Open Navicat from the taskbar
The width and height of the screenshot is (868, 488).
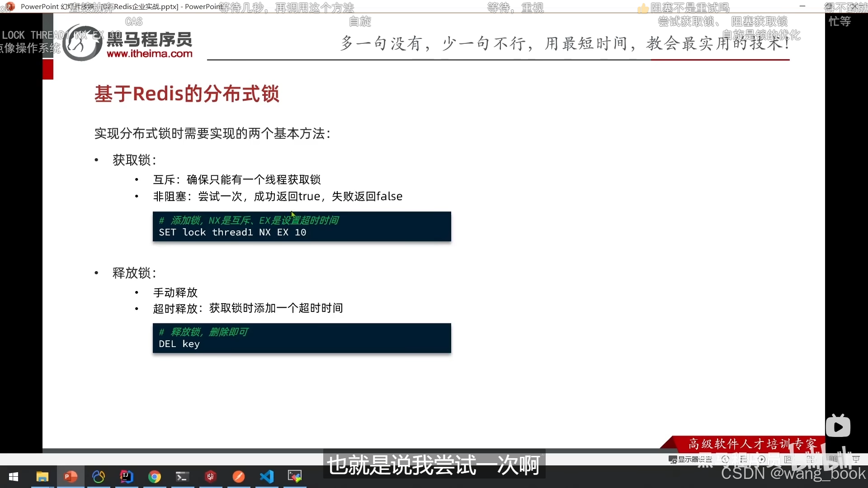(99, 477)
